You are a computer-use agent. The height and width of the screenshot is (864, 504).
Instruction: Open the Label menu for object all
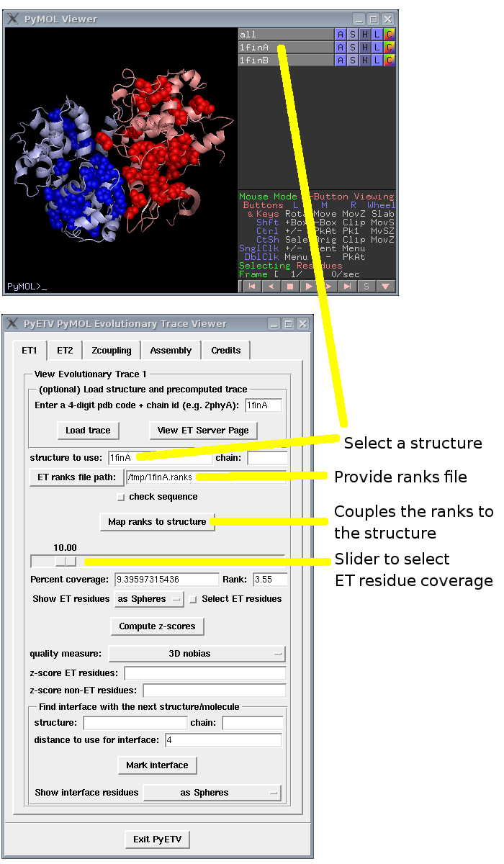[x=377, y=35]
